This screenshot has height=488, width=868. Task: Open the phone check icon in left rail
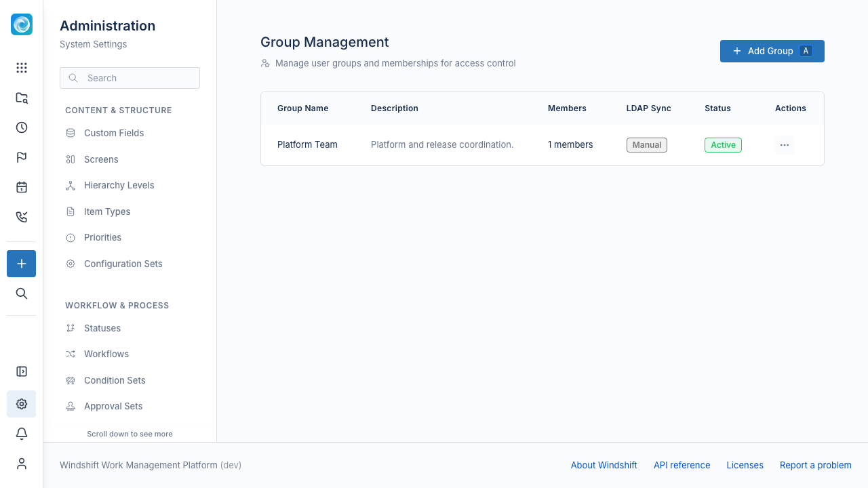22,217
